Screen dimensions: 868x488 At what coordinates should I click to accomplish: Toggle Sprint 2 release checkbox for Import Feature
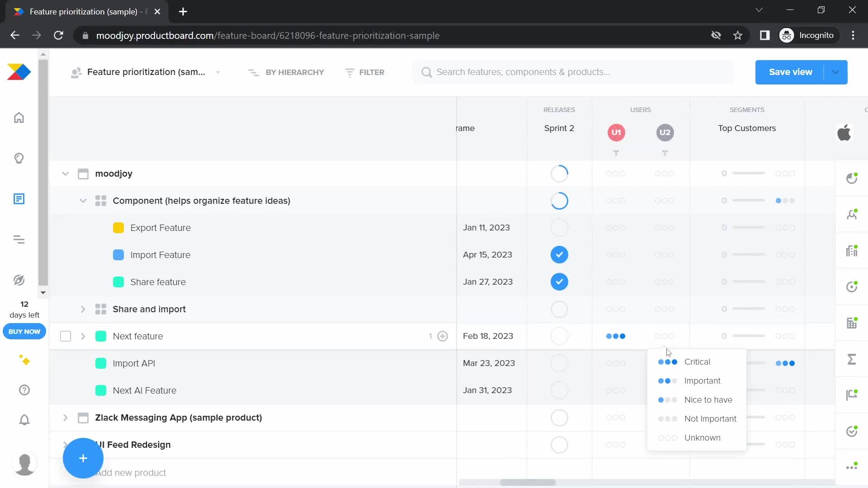559,254
